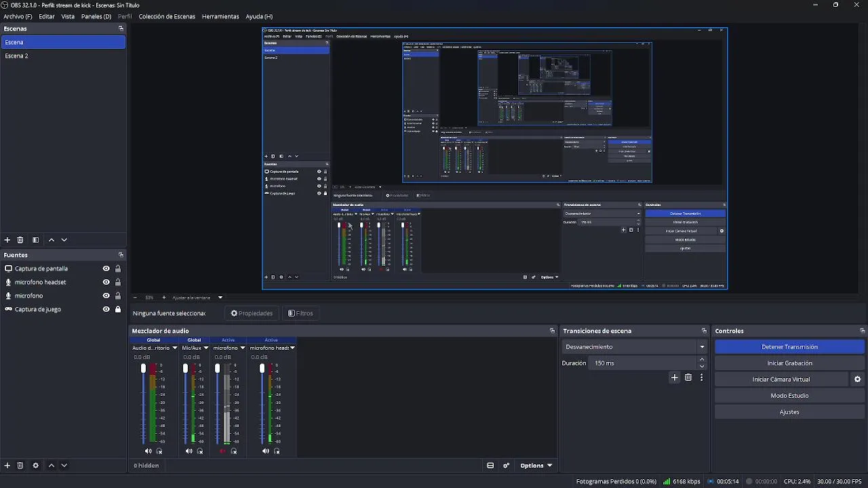Zoom out the preview with minus icon
This screenshot has height=488, width=868.
pos(135,298)
